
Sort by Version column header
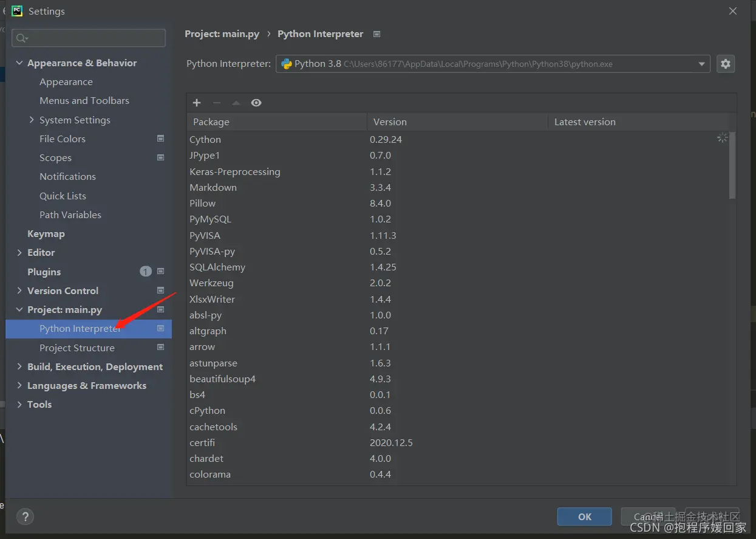[x=457, y=122]
